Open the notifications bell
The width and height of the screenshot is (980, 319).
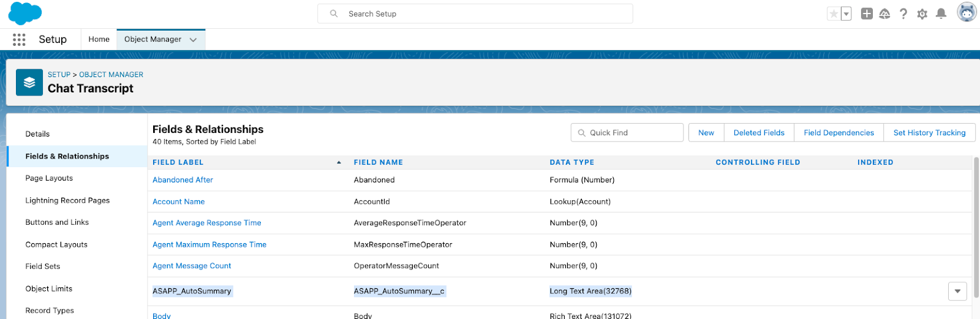941,14
